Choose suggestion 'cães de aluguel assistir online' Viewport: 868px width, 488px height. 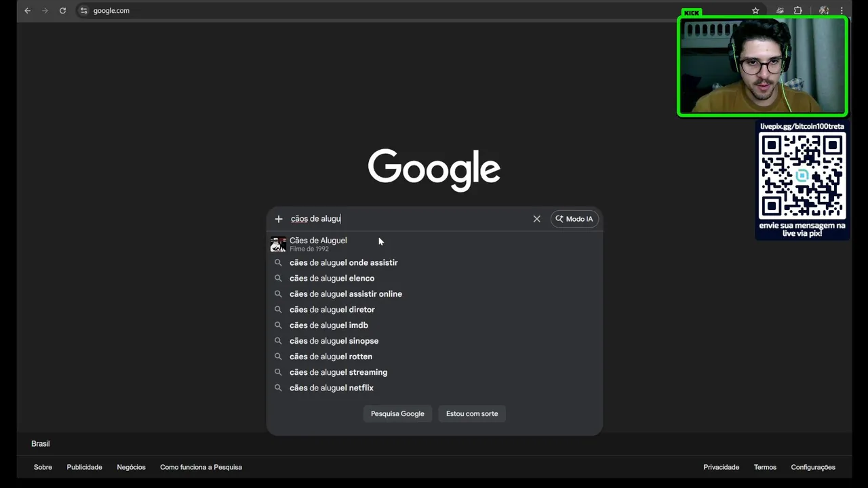pyautogui.click(x=434, y=293)
